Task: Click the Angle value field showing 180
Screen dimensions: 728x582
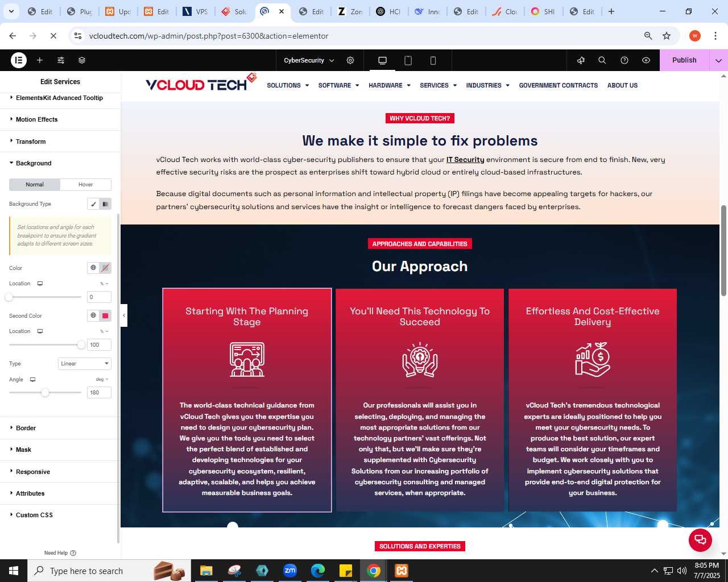Action: point(99,392)
